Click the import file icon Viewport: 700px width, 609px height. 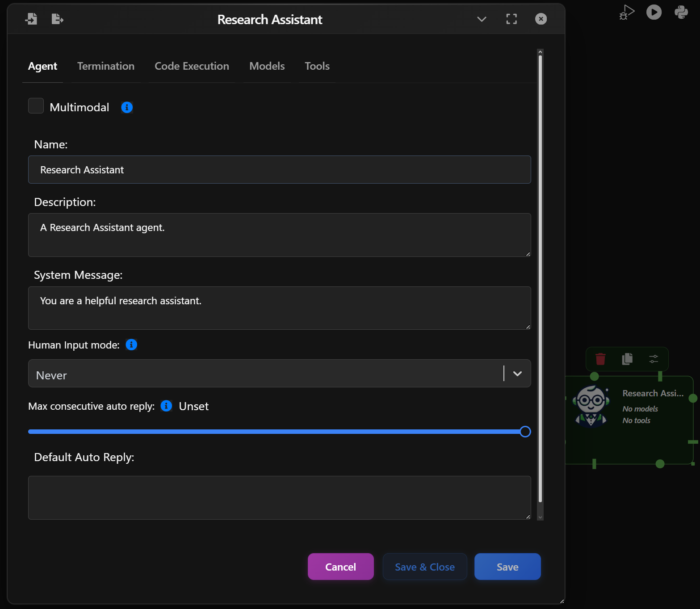[x=31, y=19]
